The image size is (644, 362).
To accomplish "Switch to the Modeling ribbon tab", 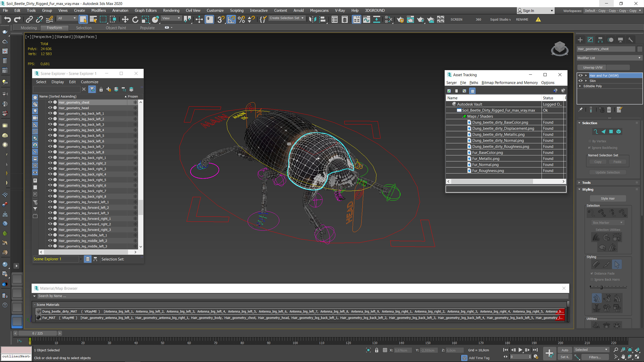I will pyautogui.click(x=29, y=28).
